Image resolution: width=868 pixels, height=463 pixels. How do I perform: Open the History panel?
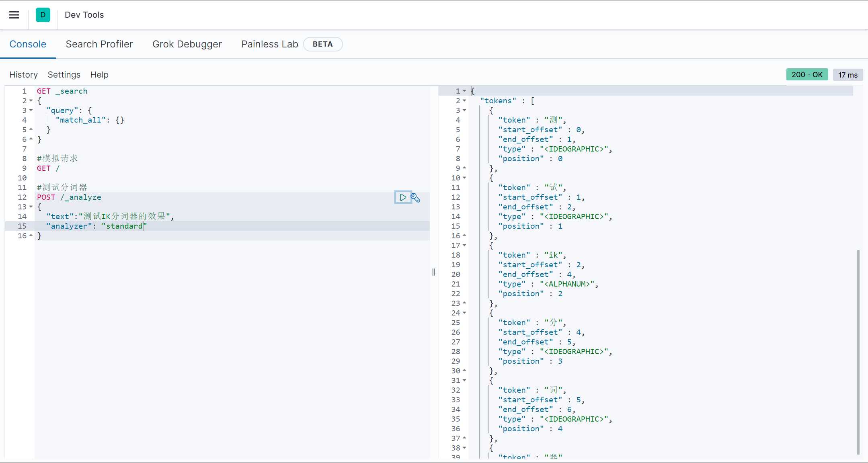point(23,75)
